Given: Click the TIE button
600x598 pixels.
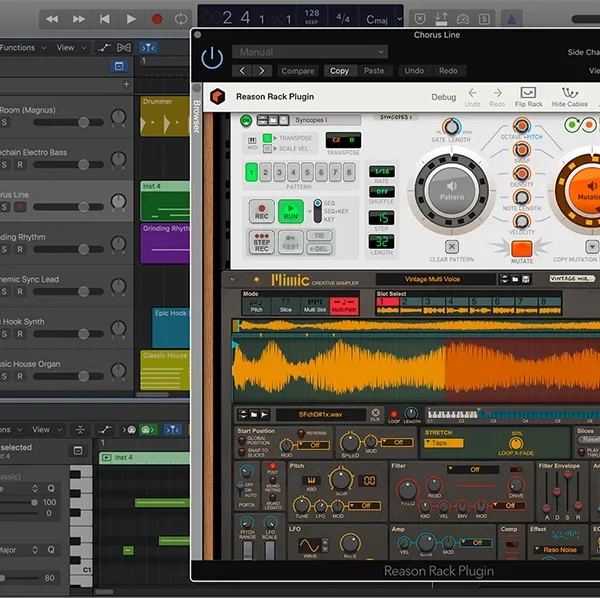Looking at the screenshot, I should (x=319, y=236).
